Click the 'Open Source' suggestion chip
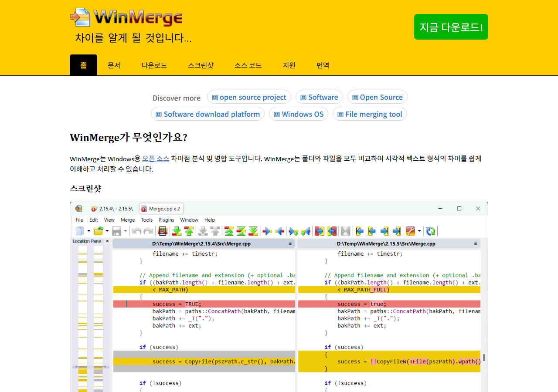Image resolution: width=558 pixels, height=392 pixels. coord(378,97)
